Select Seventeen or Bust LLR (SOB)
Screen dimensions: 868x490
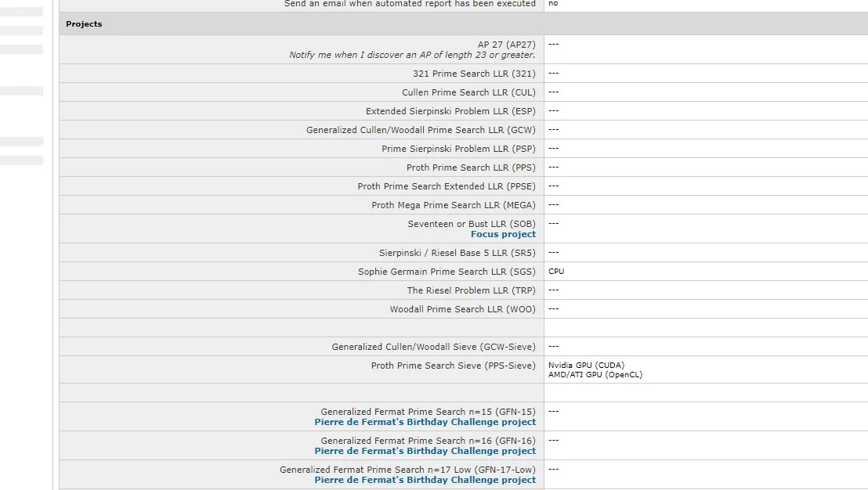coord(472,224)
